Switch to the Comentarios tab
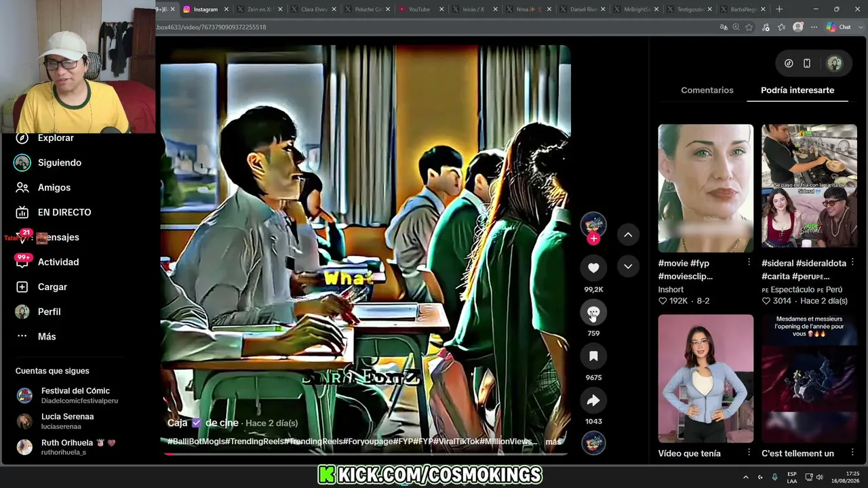 (707, 90)
